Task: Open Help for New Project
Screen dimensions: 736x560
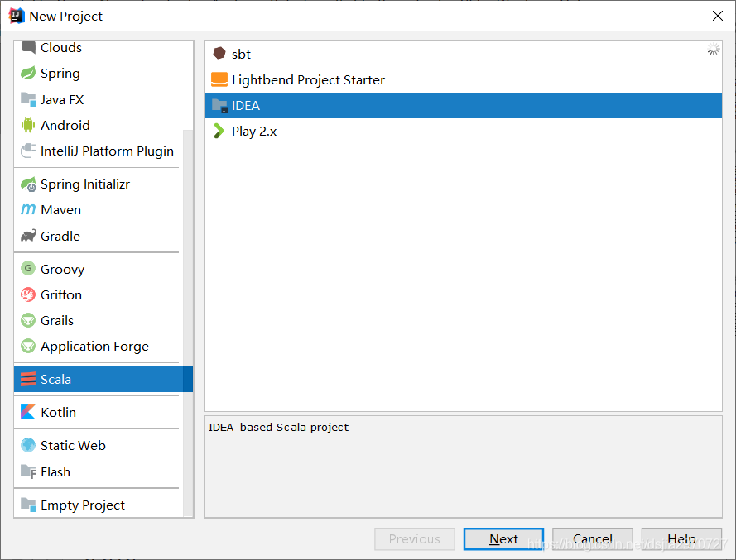Action: 681,538
